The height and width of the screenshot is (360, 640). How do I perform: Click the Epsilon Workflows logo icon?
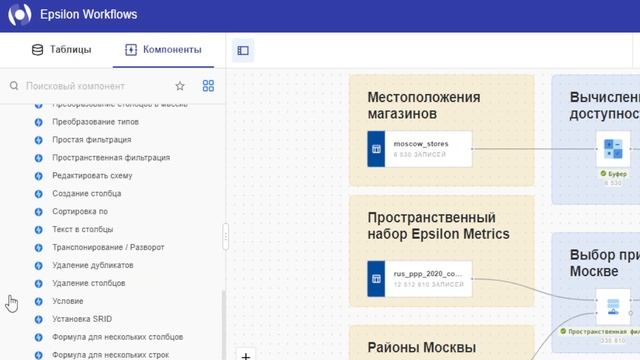(20, 15)
